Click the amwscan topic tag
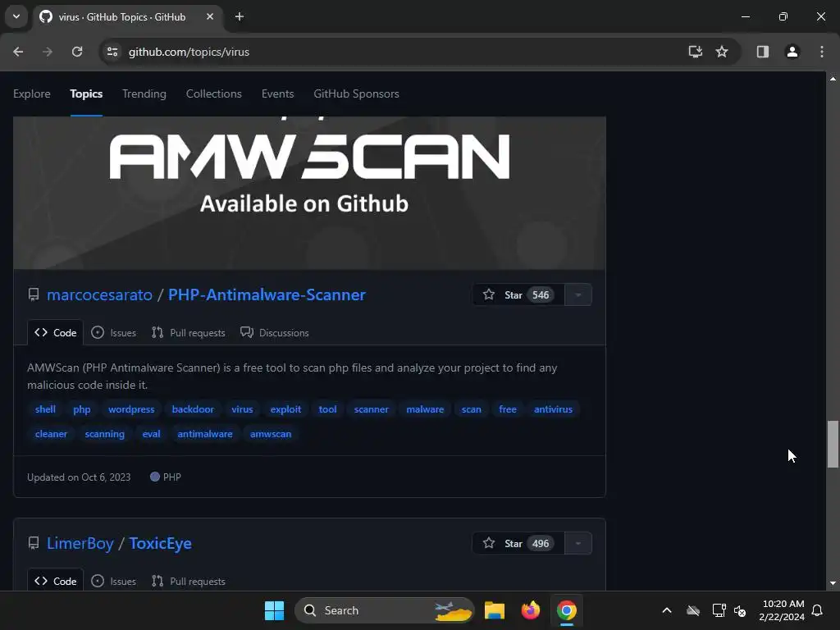The height and width of the screenshot is (630, 840). click(x=271, y=434)
